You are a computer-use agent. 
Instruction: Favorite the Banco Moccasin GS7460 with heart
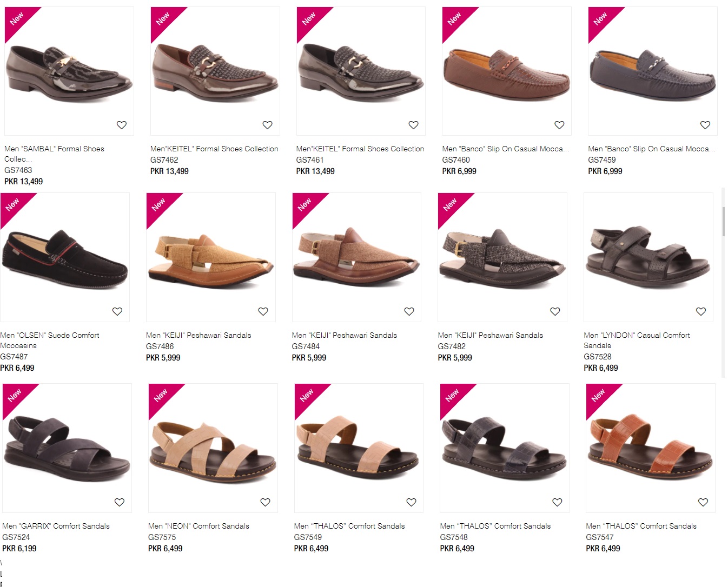click(x=560, y=125)
